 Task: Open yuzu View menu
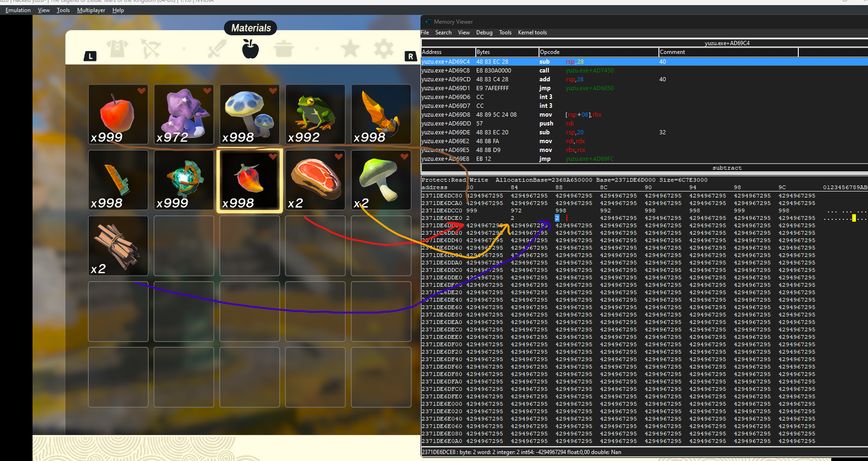click(44, 10)
